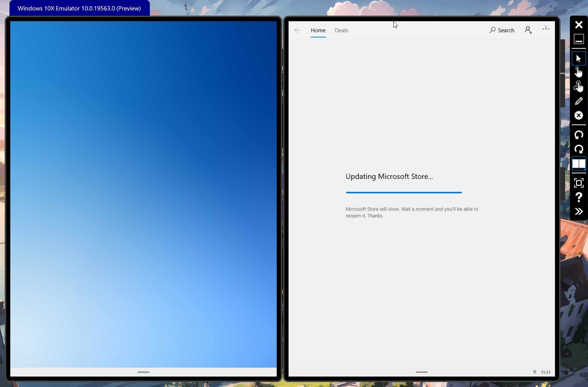
Task: Click the Updating Microsoft Store progress bar
Action: (x=404, y=192)
